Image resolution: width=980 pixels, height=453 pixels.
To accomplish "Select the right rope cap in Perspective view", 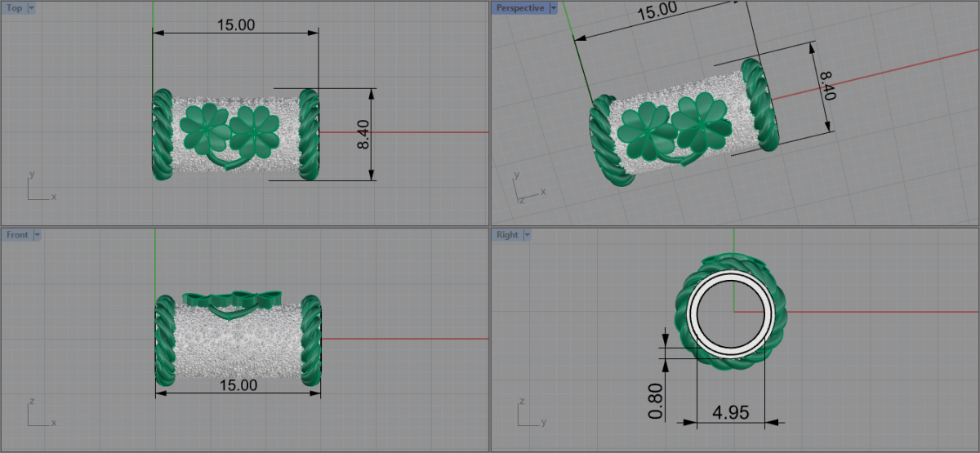I will tap(761, 104).
